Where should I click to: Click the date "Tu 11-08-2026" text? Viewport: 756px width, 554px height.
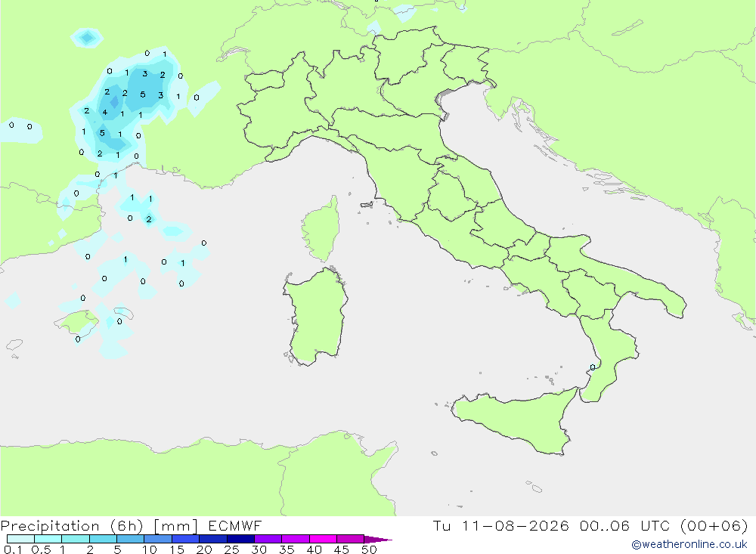point(500,525)
